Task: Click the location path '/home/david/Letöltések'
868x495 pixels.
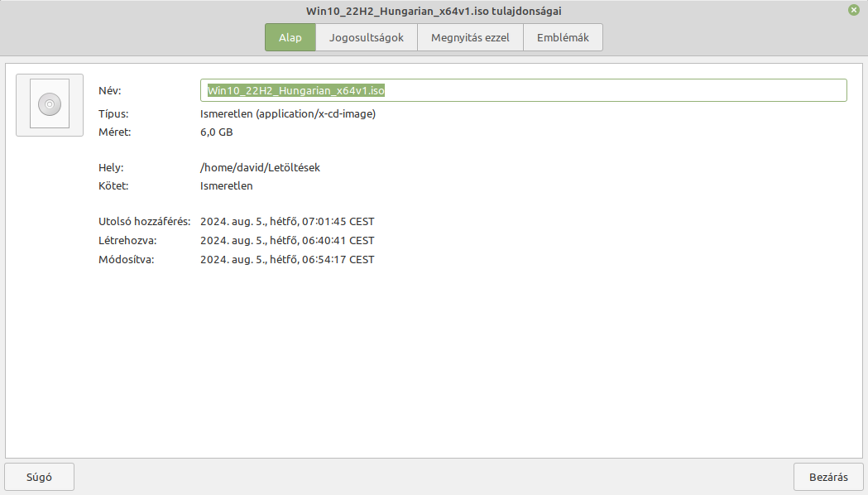Action: point(260,168)
